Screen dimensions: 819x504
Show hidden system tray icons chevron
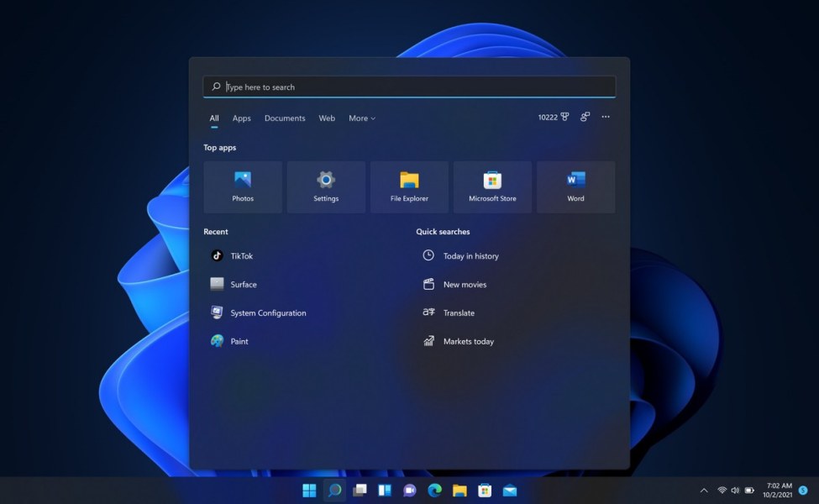point(704,491)
